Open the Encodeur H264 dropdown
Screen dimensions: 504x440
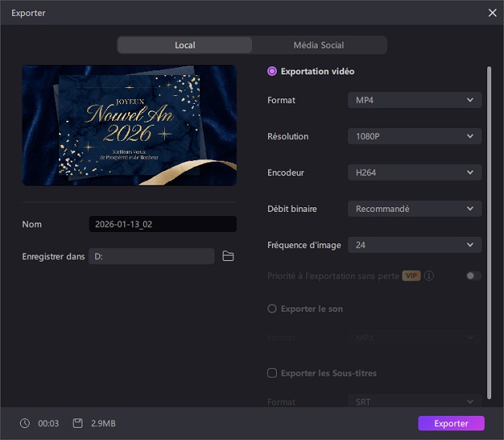pos(414,173)
